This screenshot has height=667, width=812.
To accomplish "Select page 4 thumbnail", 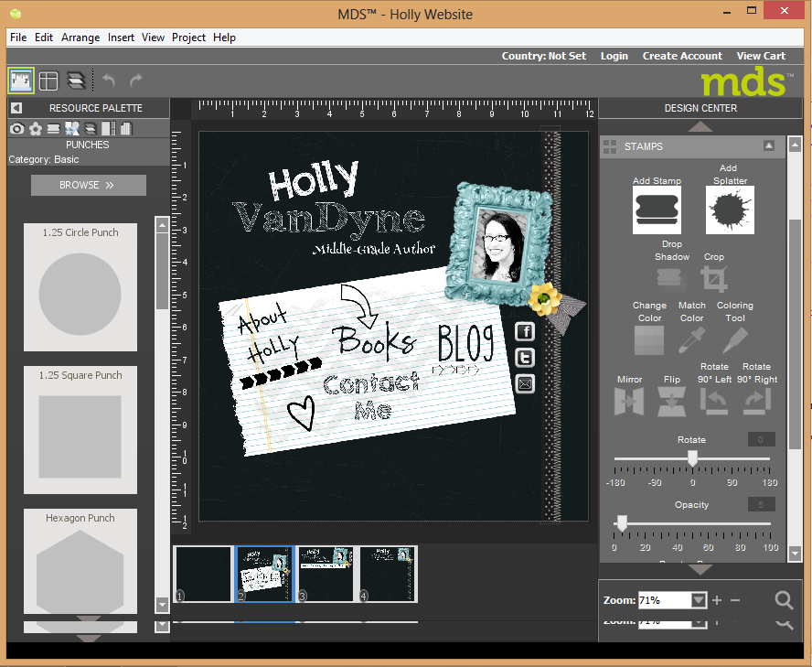I will coord(388,574).
